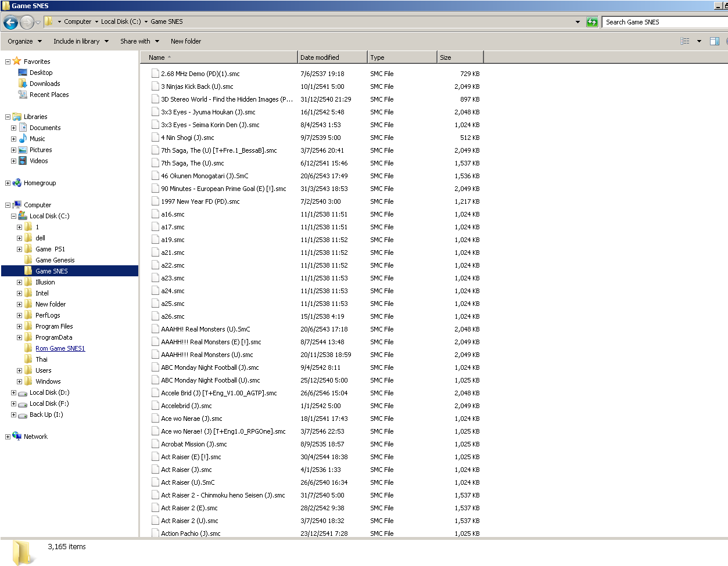The height and width of the screenshot is (566, 728).
Task: Click the Back Up (I:) drive icon
Action: coord(23,415)
